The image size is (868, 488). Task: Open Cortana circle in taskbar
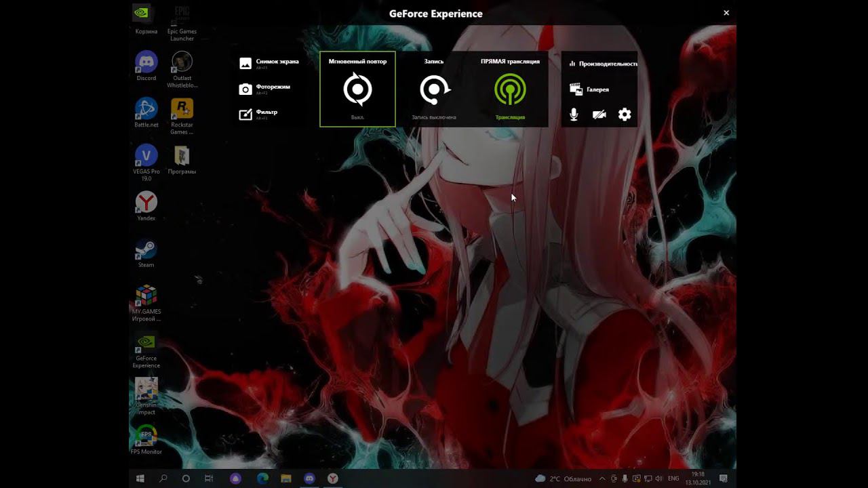click(186, 478)
